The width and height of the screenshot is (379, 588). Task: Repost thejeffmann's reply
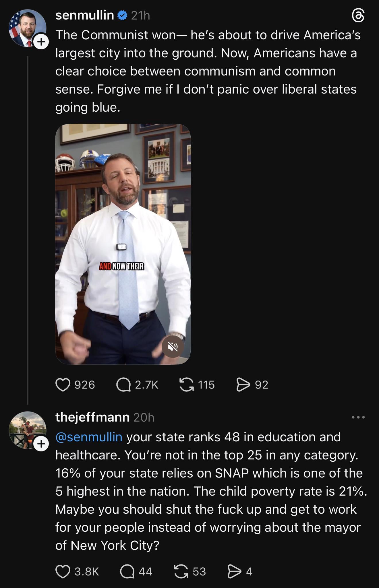pos(181,571)
